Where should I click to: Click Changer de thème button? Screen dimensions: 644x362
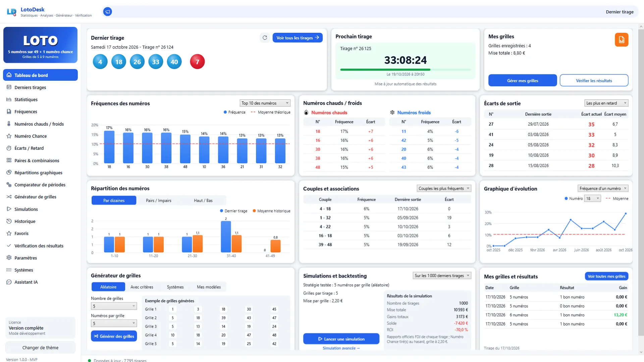coord(40,348)
